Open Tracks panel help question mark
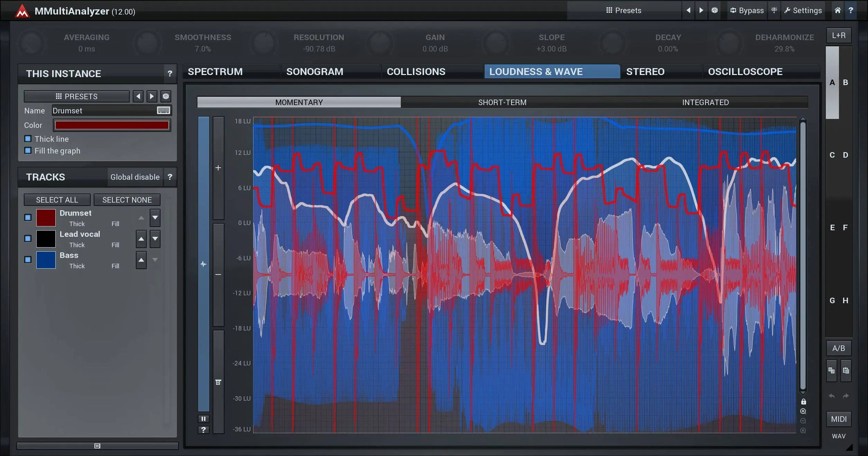Image resolution: width=868 pixels, height=456 pixels. pos(170,177)
